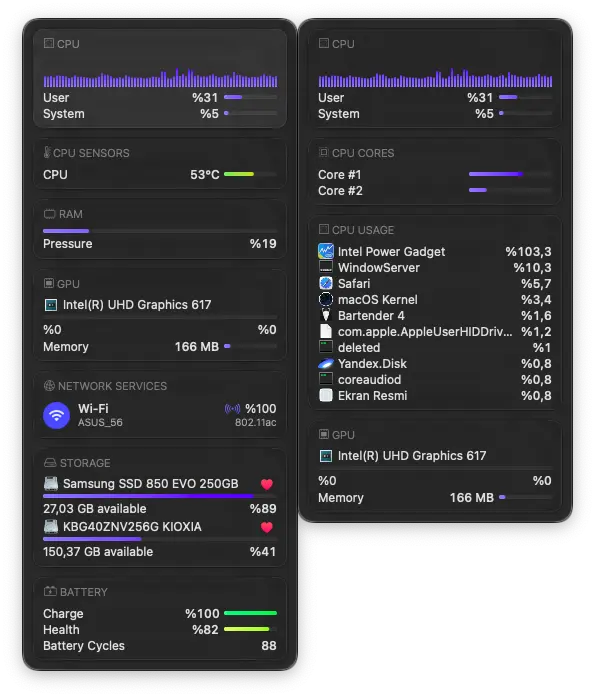This screenshot has height=697, width=595.
Task: Click the RAM section header icon
Action: click(49, 214)
